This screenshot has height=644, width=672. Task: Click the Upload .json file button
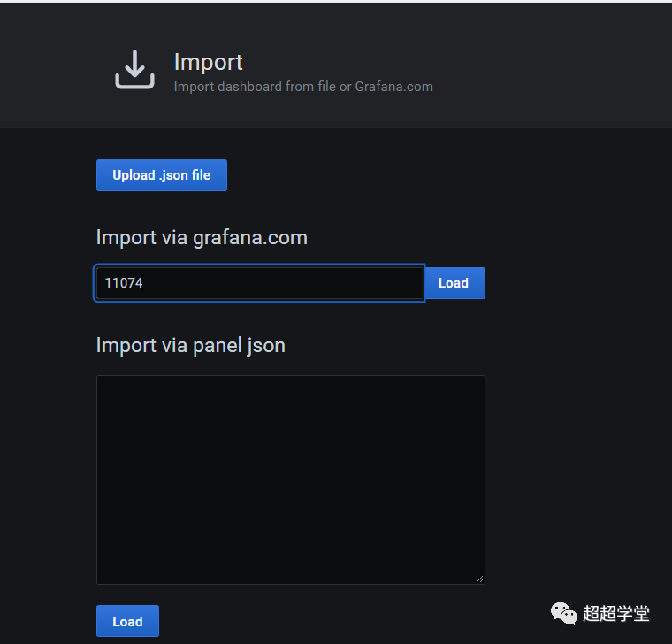tap(162, 175)
